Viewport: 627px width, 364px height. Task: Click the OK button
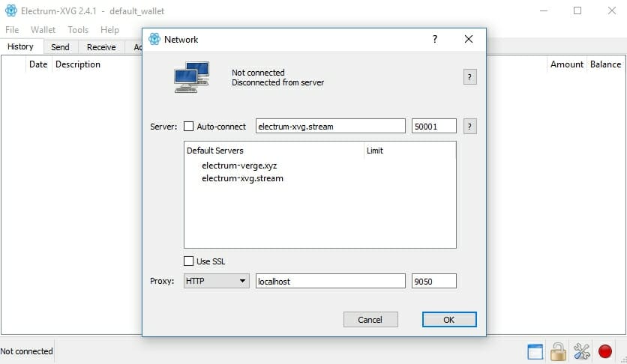pos(449,320)
